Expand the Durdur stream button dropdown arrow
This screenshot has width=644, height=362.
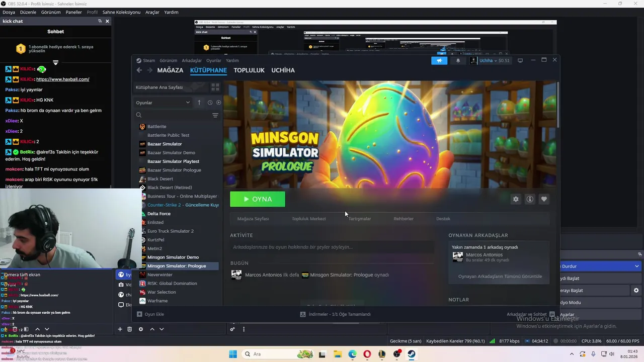click(x=637, y=266)
